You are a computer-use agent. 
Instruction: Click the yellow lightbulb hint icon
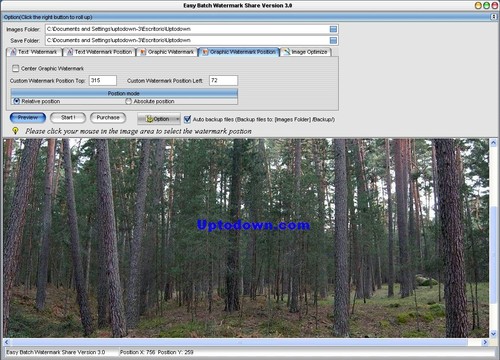(x=15, y=131)
